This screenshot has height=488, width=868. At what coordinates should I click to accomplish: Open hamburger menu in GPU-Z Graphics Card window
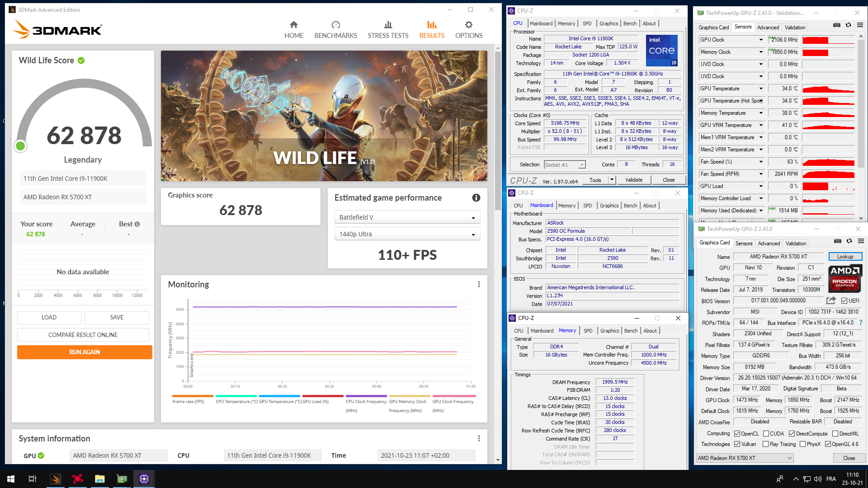pyautogui.click(x=861, y=241)
